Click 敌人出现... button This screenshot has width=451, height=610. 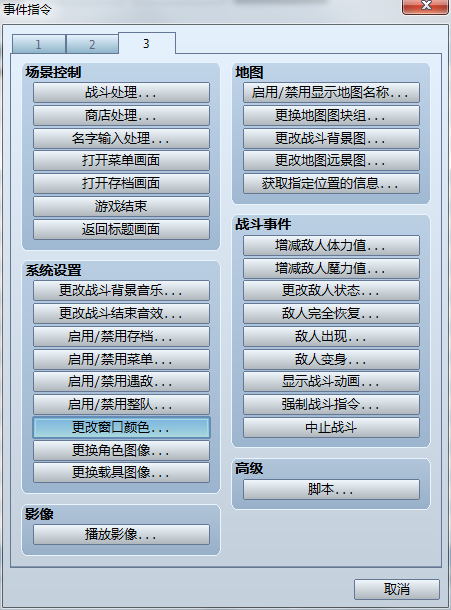[332, 336]
